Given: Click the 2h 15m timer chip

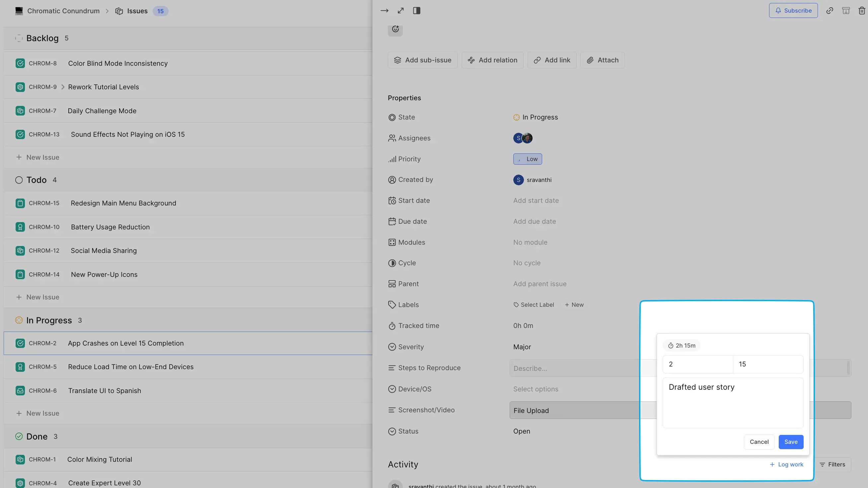Looking at the screenshot, I should click(x=681, y=345).
